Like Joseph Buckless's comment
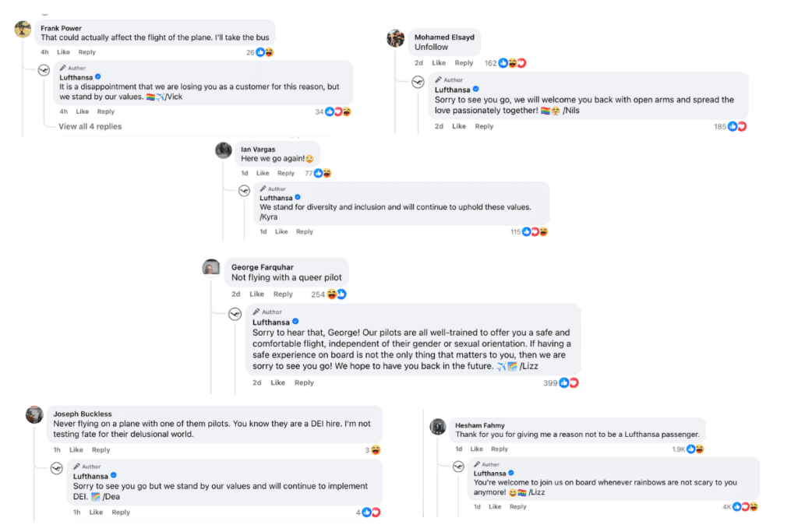Screen dimensions: 798x532 [x=76, y=449]
